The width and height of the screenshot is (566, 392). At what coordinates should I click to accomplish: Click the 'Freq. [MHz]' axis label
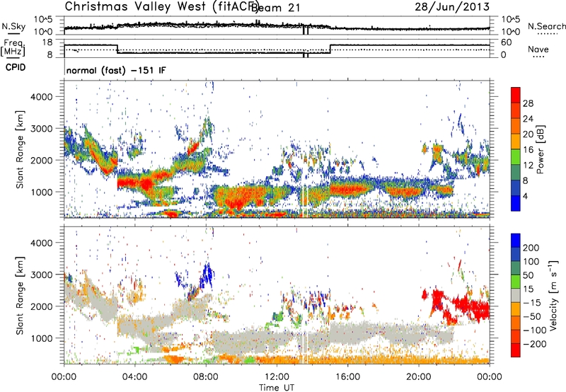coord(13,47)
